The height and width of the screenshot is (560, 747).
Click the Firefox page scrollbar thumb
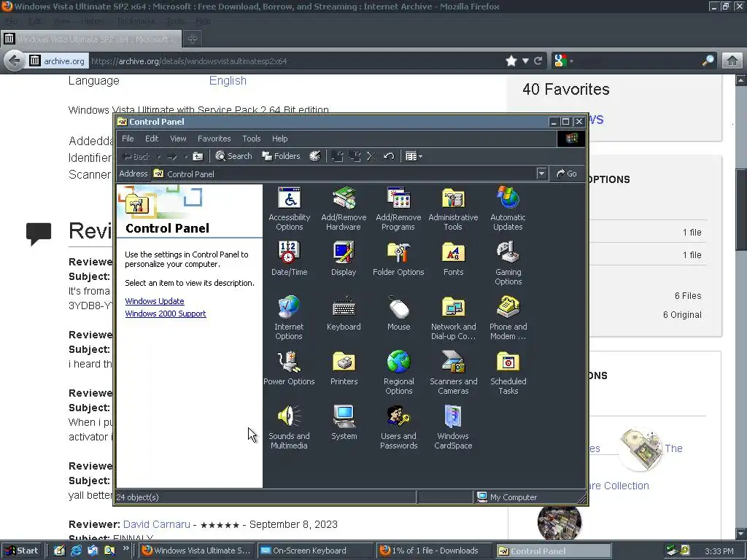tap(741, 209)
